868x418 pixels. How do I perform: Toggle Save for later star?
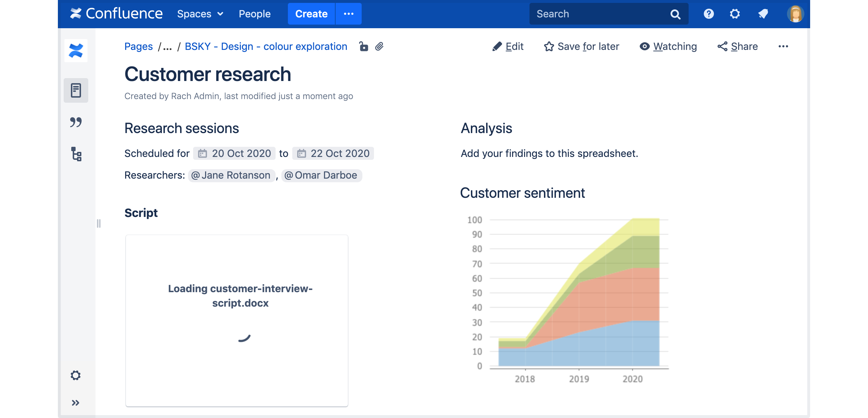(582, 46)
